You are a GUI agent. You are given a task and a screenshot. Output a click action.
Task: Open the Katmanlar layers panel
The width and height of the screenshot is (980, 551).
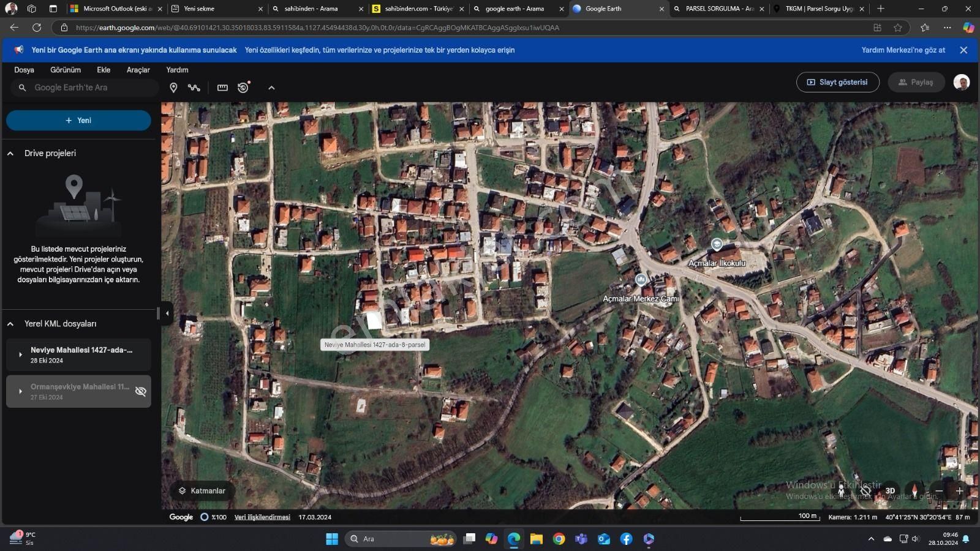pos(202,490)
